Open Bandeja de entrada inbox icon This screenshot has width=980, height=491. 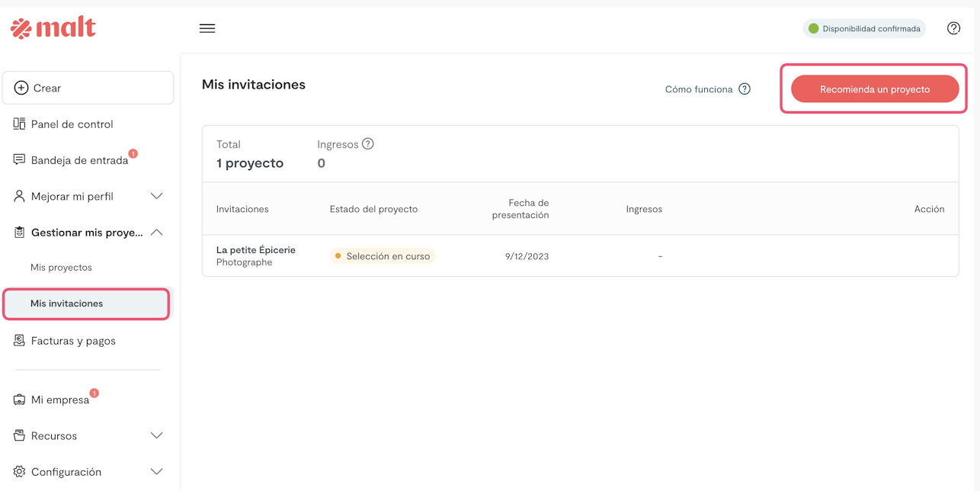tap(19, 160)
